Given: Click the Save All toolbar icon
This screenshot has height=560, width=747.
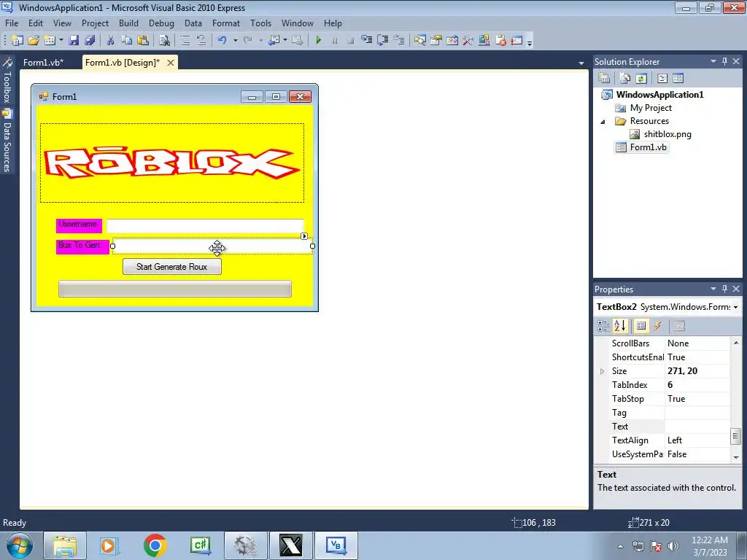Looking at the screenshot, I should pyautogui.click(x=90, y=41).
